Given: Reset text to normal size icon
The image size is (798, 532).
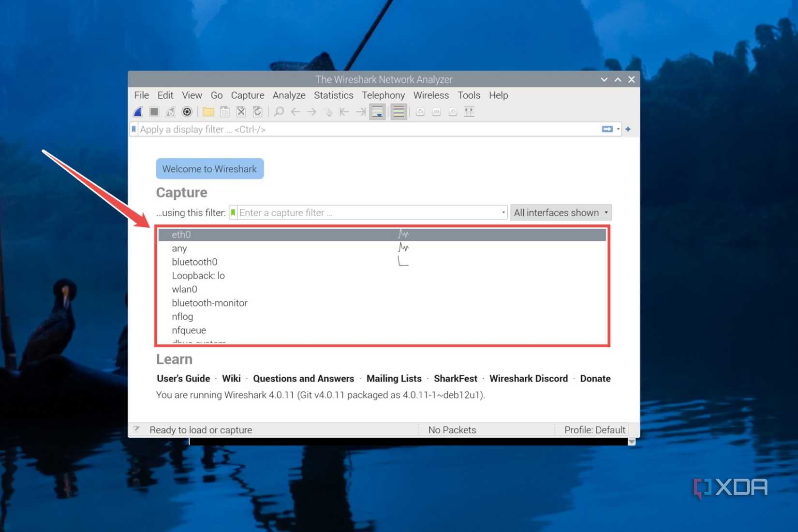Looking at the screenshot, I should click(453, 112).
